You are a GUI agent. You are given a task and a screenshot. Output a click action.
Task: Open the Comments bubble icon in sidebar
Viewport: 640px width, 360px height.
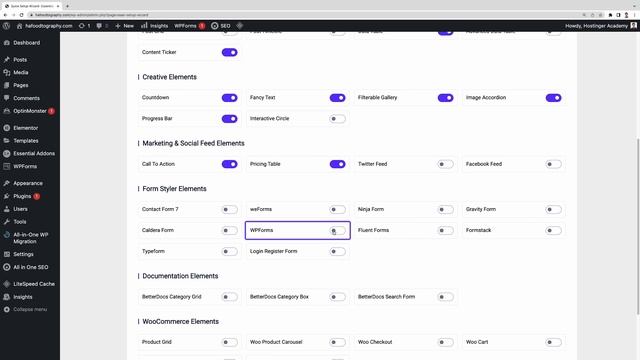pos(7,98)
